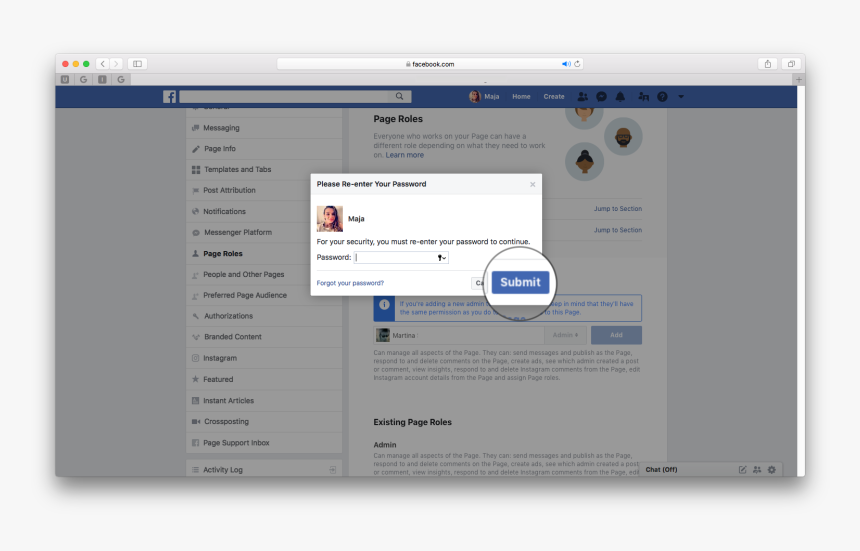Image resolution: width=860 pixels, height=551 pixels.
Task: Open Instagram settings in sidebar
Action: [x=264, y=358]
